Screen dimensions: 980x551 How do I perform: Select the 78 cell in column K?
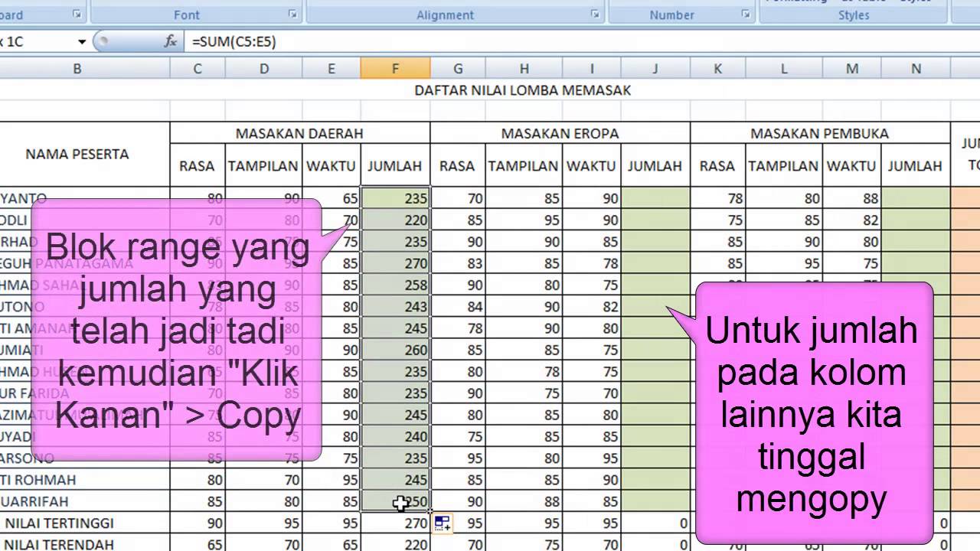[717, 198]
